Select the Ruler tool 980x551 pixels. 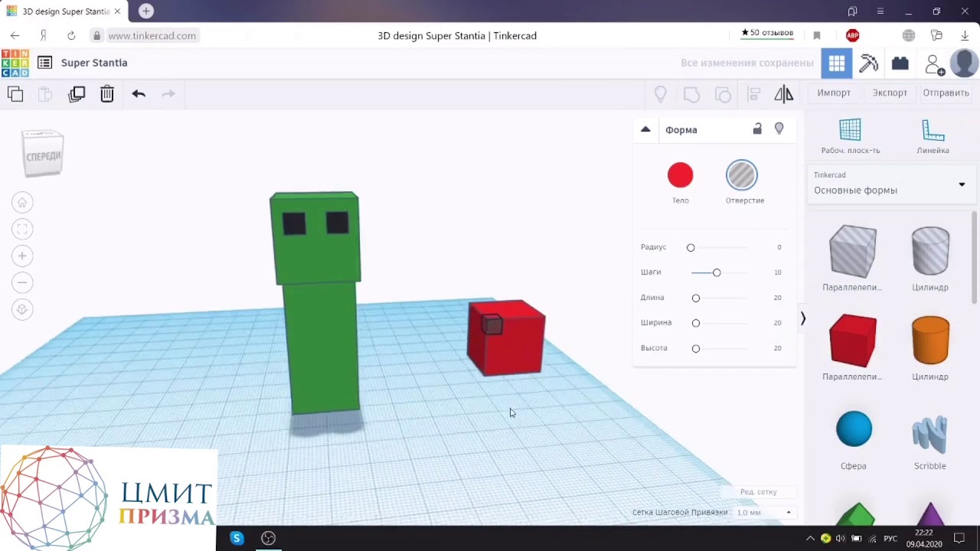point(933,137)
